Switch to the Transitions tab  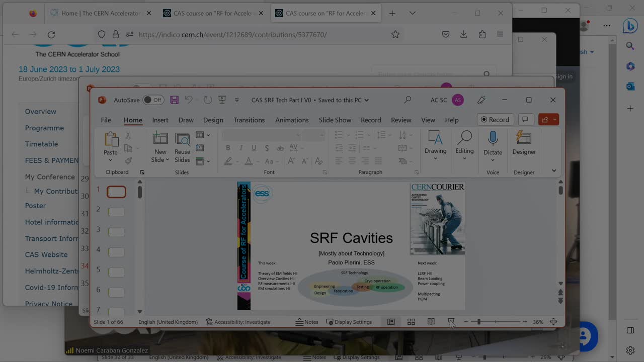(249, 120)
